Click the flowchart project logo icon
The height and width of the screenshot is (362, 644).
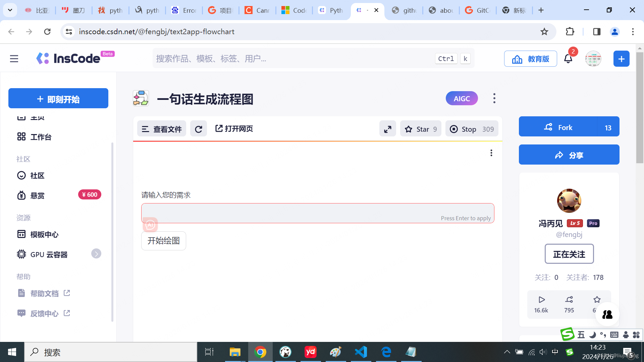click(141, 99)
